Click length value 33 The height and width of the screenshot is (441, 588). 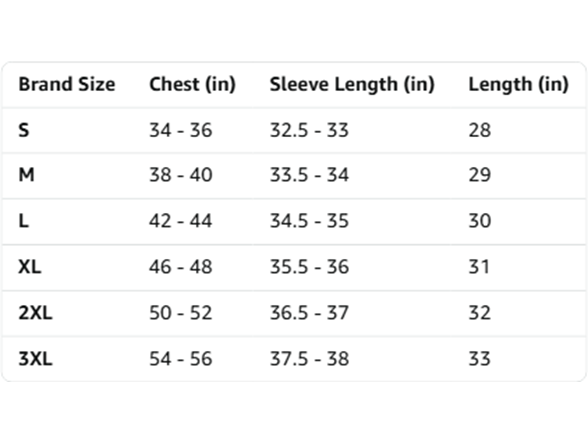point(480,359)
